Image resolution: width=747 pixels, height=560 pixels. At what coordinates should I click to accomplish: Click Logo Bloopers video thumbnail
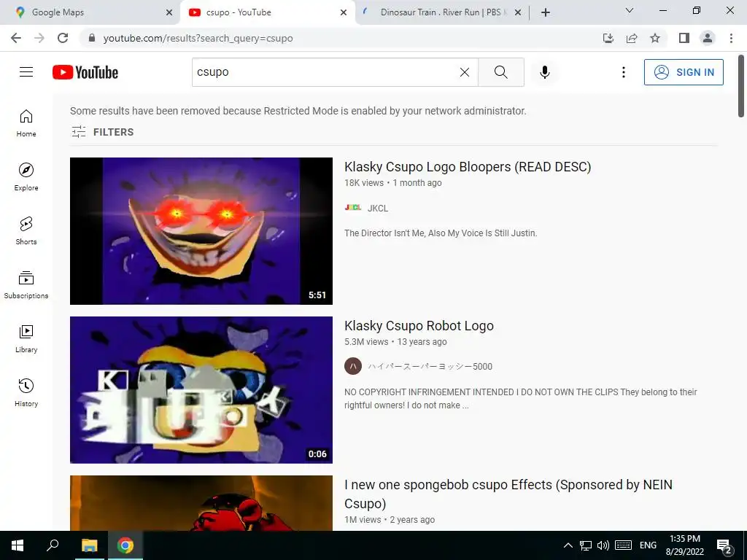point(201,231)
